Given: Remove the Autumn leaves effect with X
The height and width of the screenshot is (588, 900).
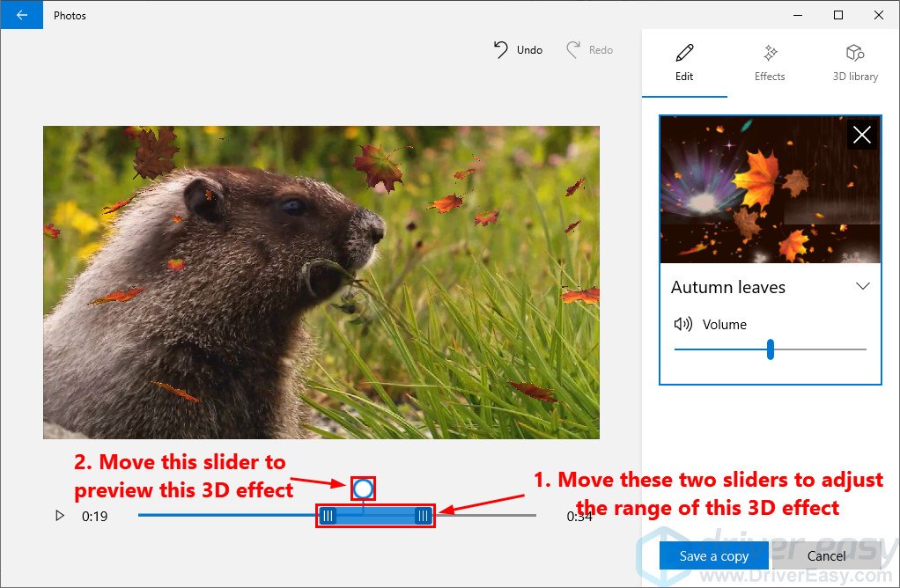Looking at the screenshot, I should (x=862, y=135).
